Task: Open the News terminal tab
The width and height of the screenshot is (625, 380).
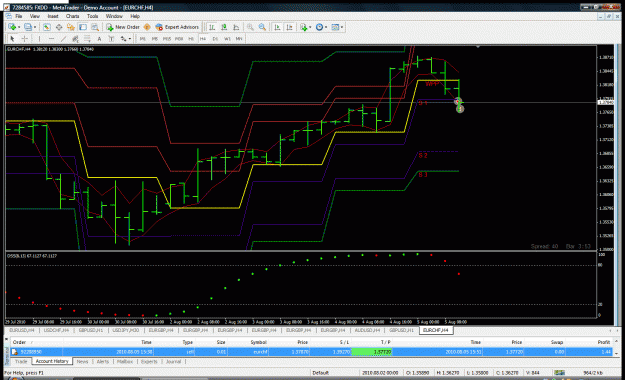Action: pos(82,362)
